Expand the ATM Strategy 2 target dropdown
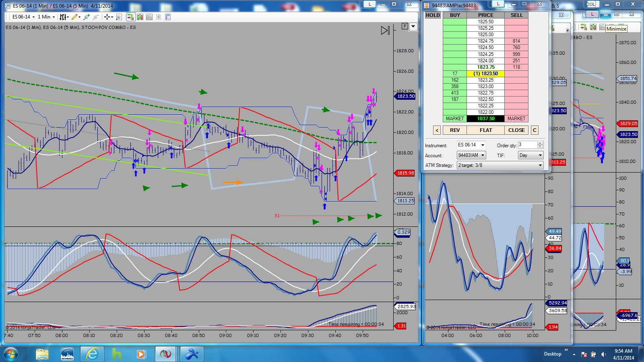This screenshot has width=644, height=362. coord(500,165)
